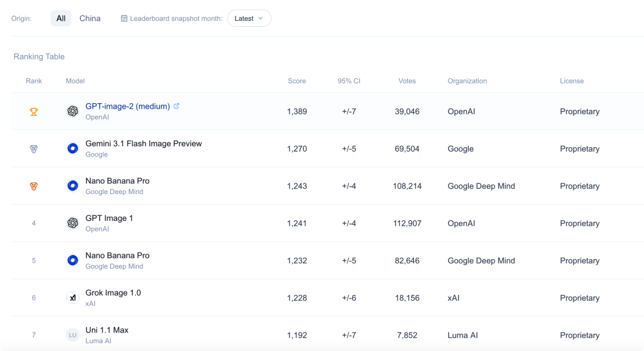Screen dimensions: 644x351
Task: Sort by the Model column header
Action: [75, 81]
